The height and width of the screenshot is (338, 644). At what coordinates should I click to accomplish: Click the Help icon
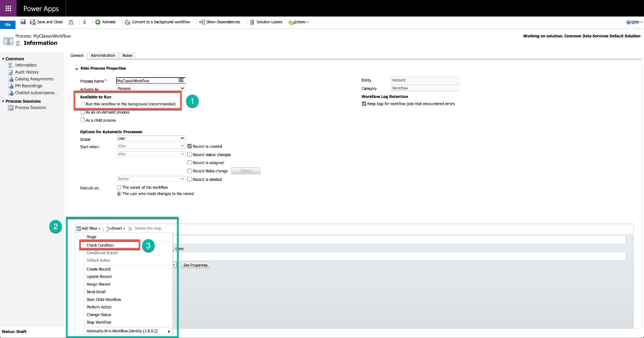[x=629, y=22]
